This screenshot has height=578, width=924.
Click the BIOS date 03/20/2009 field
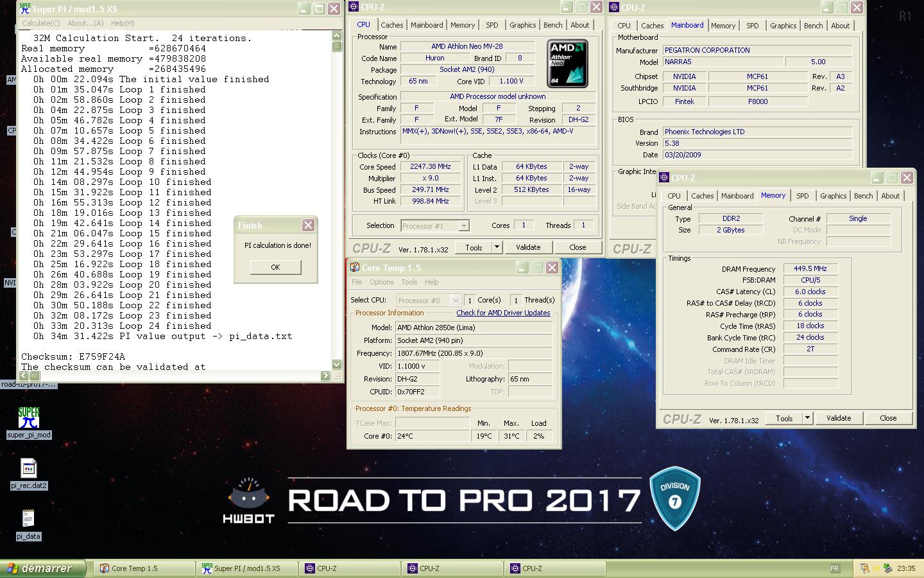pyautogui.click(x=757, y=155)
